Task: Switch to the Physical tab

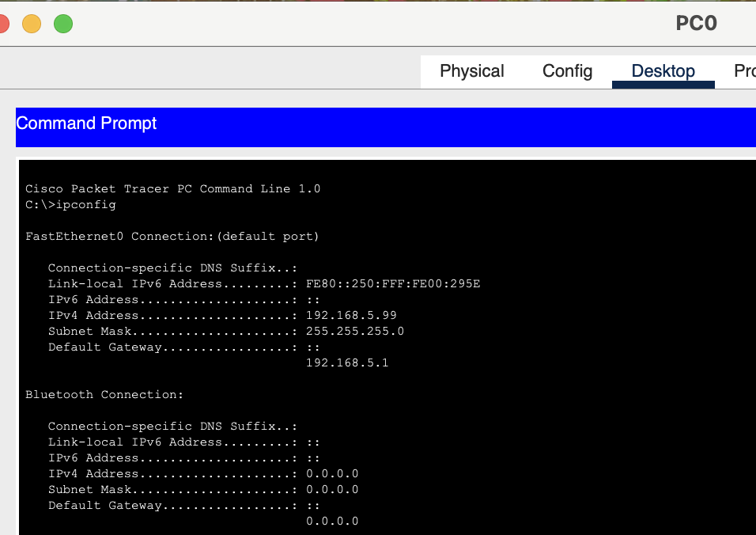Action: click(x=471, y=71)
